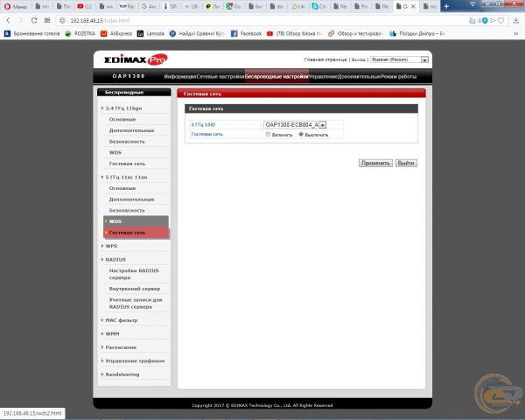The image size is (525, 420).
Task: Click the browser forward arrow
Action: tap(21, 20)
